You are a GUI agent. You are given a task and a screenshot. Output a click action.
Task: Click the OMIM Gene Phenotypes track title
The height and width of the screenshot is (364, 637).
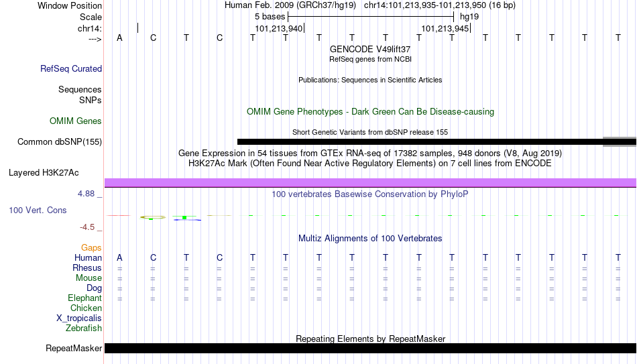[370, 112]
